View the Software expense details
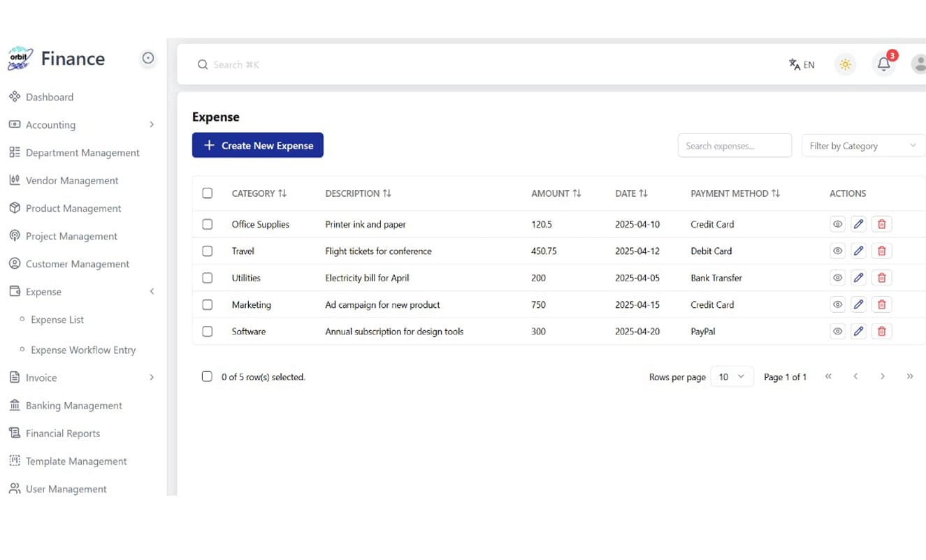Viewport: 926px width, 560px height. (x=837, y=332)
